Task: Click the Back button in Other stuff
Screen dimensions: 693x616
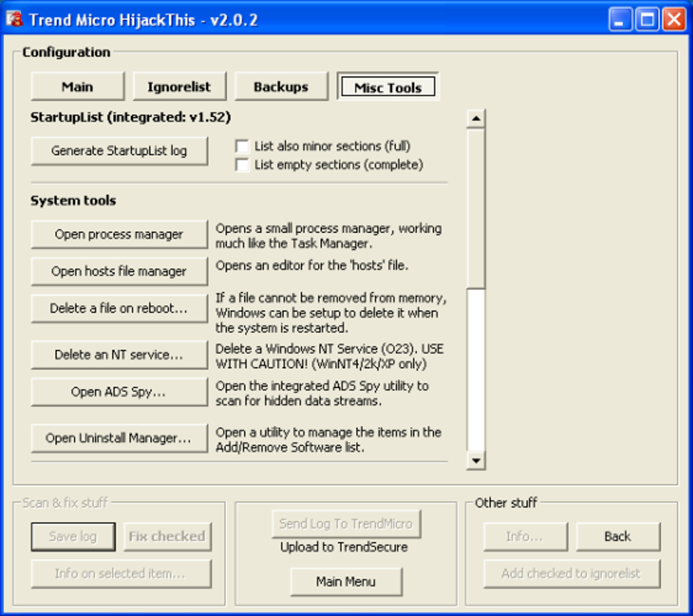Action: pos(618,537)
